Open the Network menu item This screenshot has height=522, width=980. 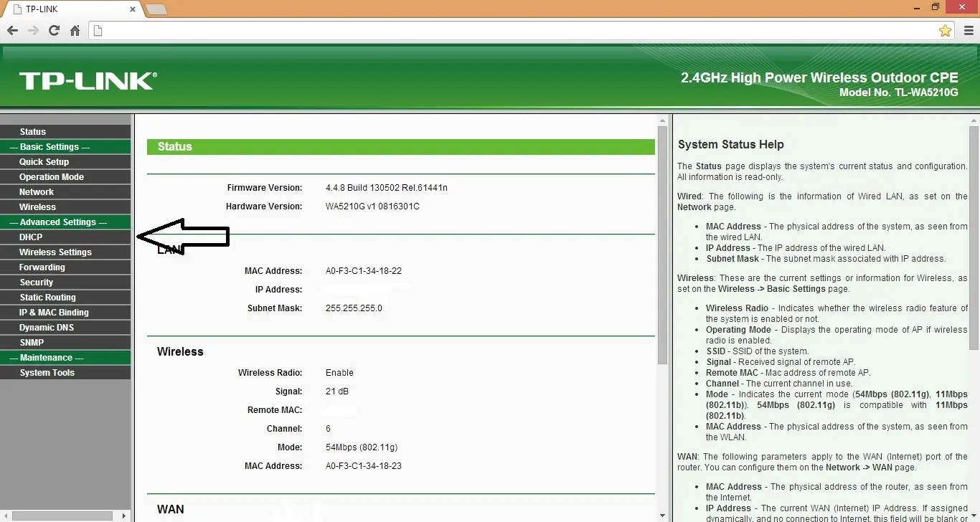pyautogui.click(x=65, y=192)
